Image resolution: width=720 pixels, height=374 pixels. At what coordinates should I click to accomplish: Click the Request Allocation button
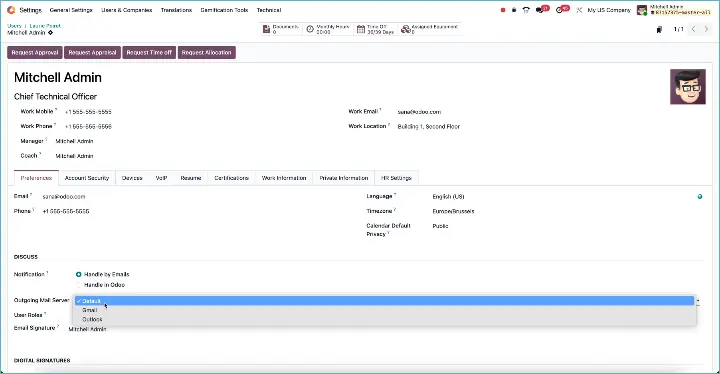click(x=207, y=52)
